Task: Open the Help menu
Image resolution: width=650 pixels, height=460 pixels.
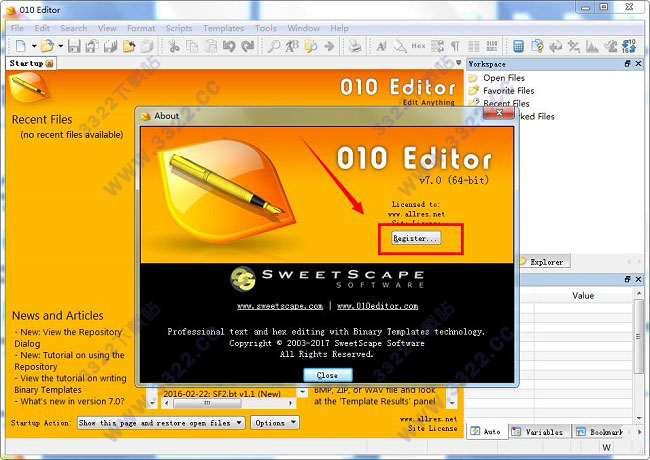Action: (339, 28)
